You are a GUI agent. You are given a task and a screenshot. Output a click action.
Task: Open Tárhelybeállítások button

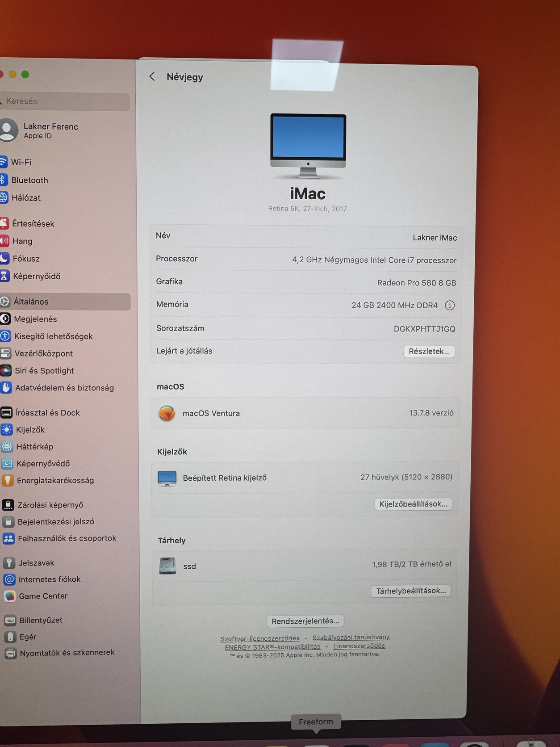pyautogui.click(x=411, y=591)
